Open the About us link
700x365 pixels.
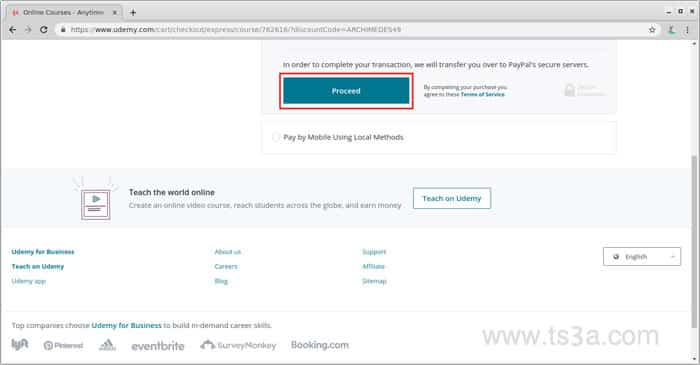228,252
